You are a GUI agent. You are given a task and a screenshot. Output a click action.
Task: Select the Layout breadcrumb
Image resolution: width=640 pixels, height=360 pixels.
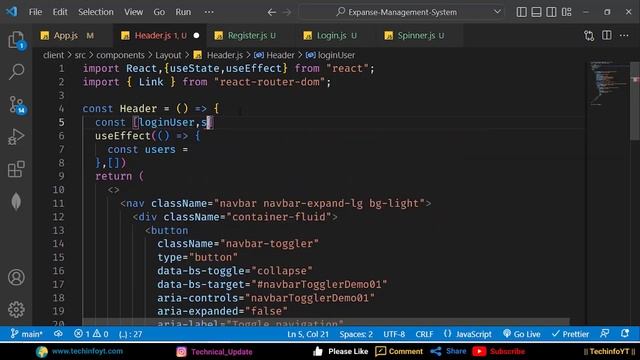pyautogui.click(x=168, y=55)
